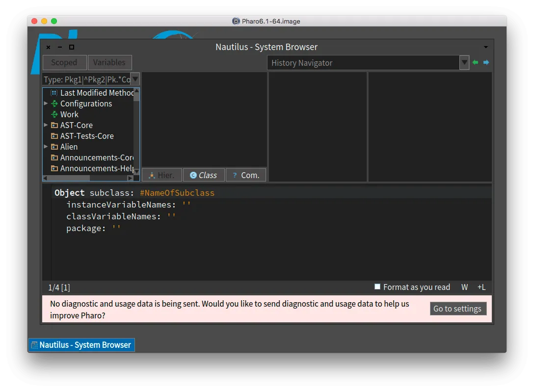
Task: Click the Pharo icon in macOS title bar
Action: pyautogui.click(x=236, y=21)
